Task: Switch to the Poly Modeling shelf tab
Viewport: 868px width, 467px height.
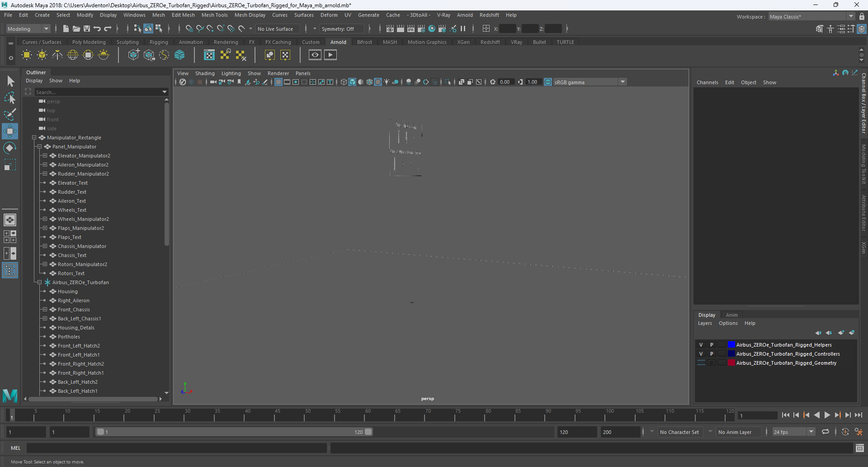Action: [89, 42]
